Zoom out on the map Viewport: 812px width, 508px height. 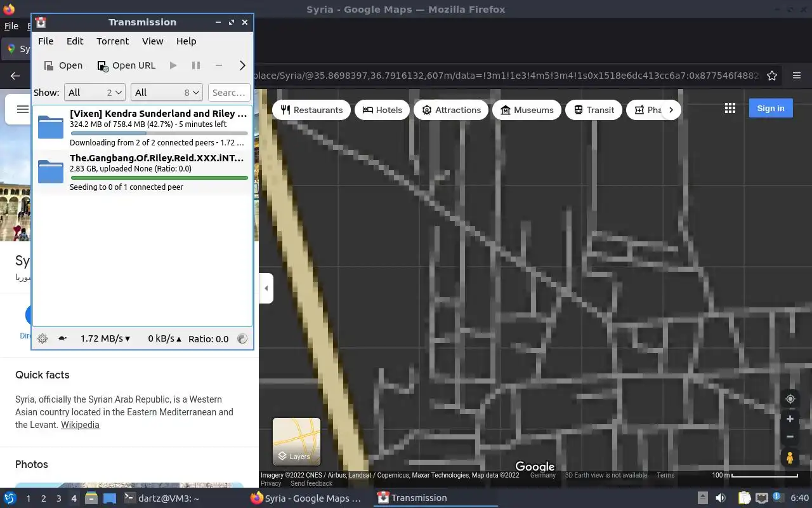tap(790, 437)
